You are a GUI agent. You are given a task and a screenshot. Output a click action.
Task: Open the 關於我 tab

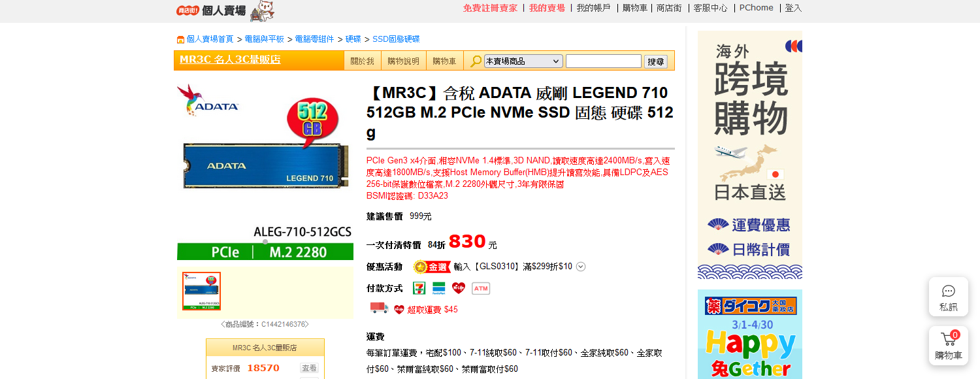click(363, 61)
